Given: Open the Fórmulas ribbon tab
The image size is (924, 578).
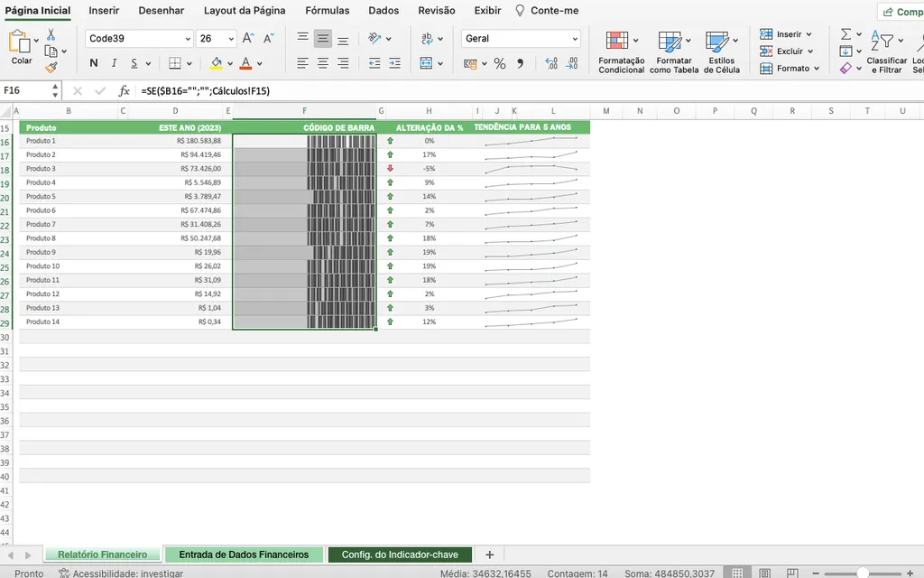Looking at the screenshot, I should (x=327, y=11).
